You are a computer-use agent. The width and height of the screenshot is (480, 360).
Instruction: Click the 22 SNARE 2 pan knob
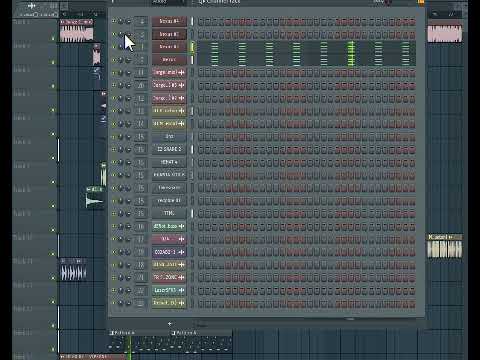[x=121, y=149]
